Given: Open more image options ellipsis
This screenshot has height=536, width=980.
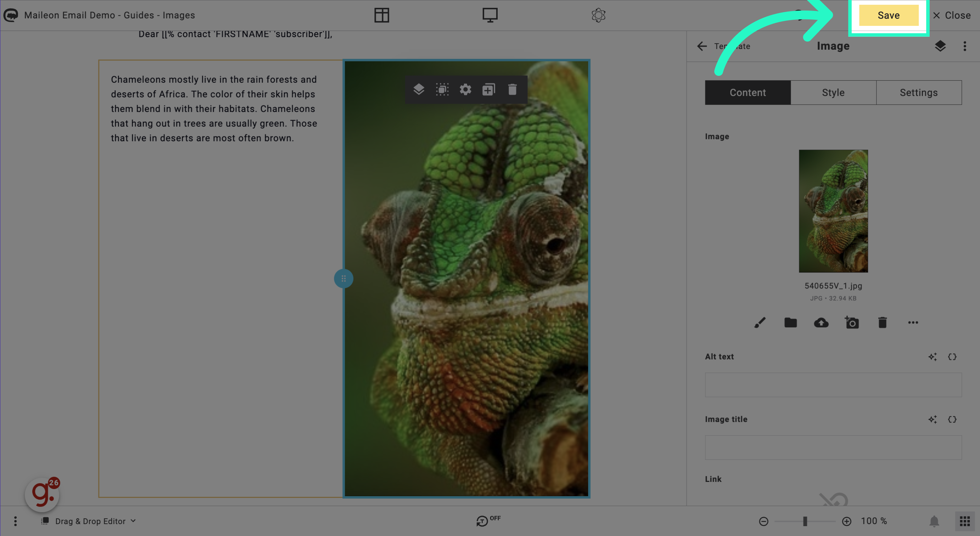Looking at the screenshot, I should tap(913, 323).
